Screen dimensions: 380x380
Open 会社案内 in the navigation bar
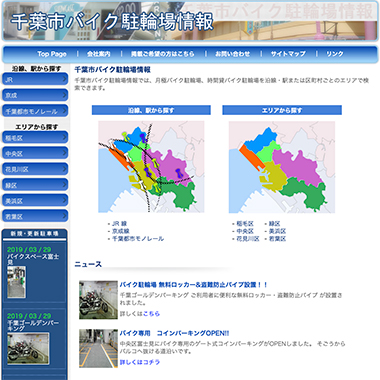(x=99, y=54)
